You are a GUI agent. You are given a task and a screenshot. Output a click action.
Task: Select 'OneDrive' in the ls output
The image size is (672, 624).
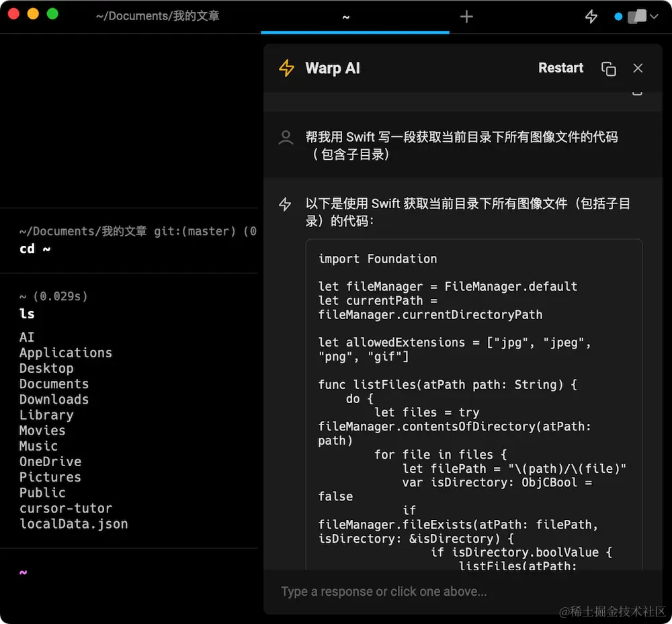click(50, 461)
